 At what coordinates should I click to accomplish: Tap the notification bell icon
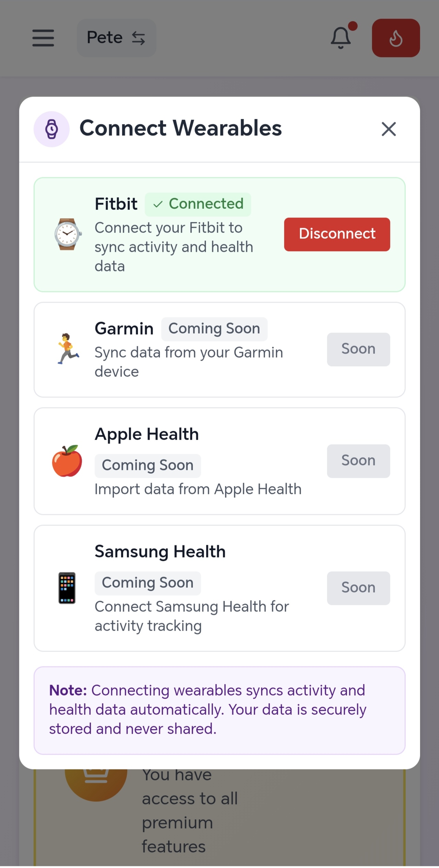point(340,38)
